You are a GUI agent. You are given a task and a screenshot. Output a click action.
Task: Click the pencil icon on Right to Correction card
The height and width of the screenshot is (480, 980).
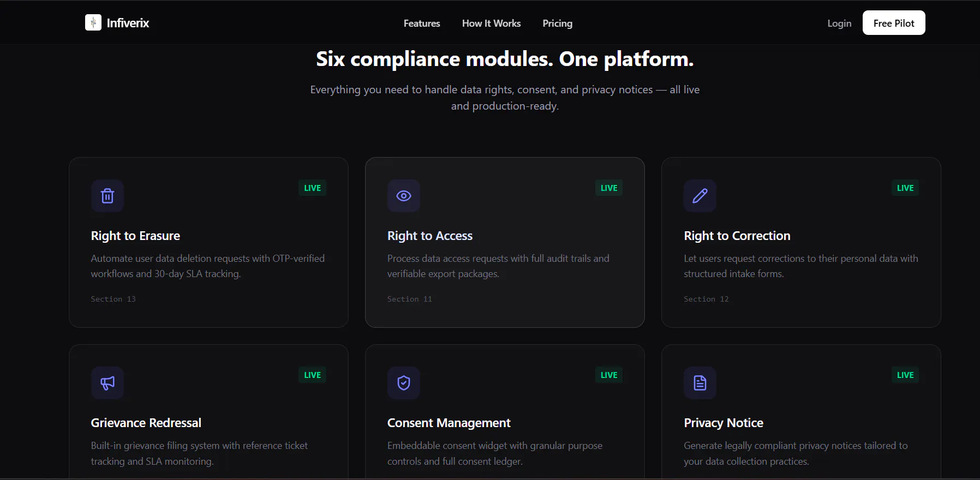700,196
